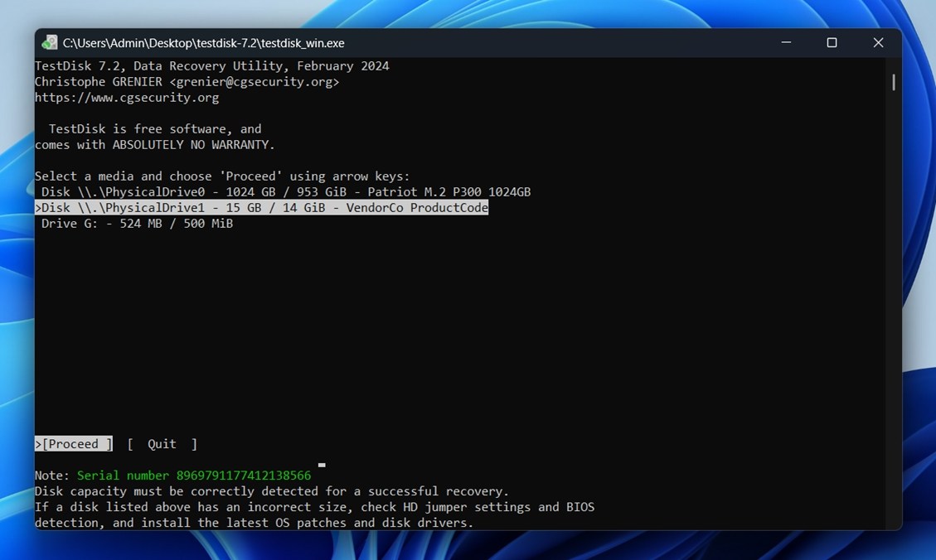Minimize the testdisk_win.exe console window
936x560 pixels.
[x=785, y=43]
